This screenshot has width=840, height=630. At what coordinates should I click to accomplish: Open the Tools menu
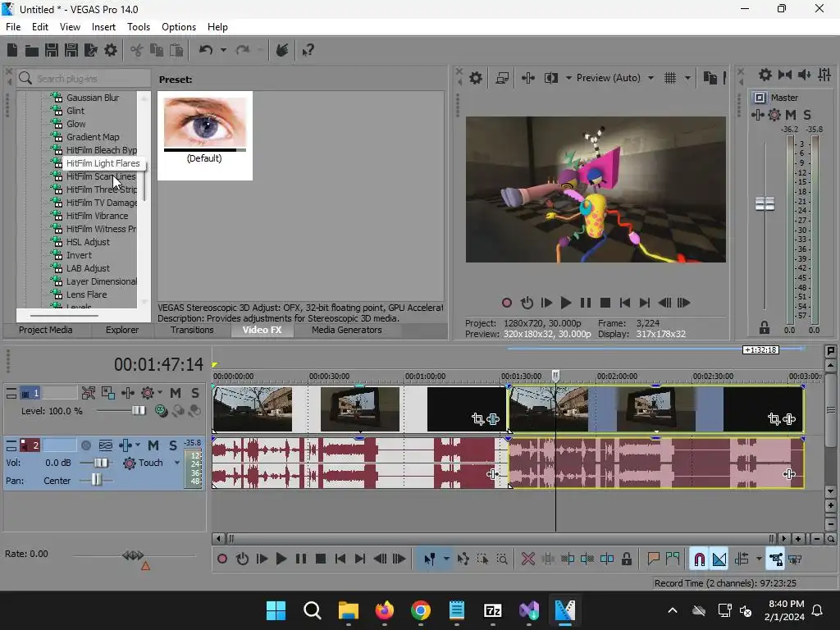(x=138, y=27)
